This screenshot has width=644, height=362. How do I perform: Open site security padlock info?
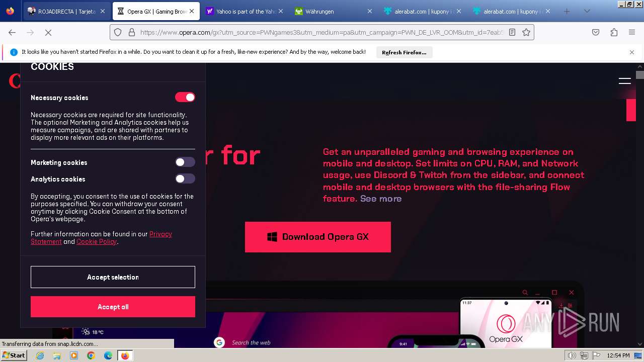[x=132, y=32]
